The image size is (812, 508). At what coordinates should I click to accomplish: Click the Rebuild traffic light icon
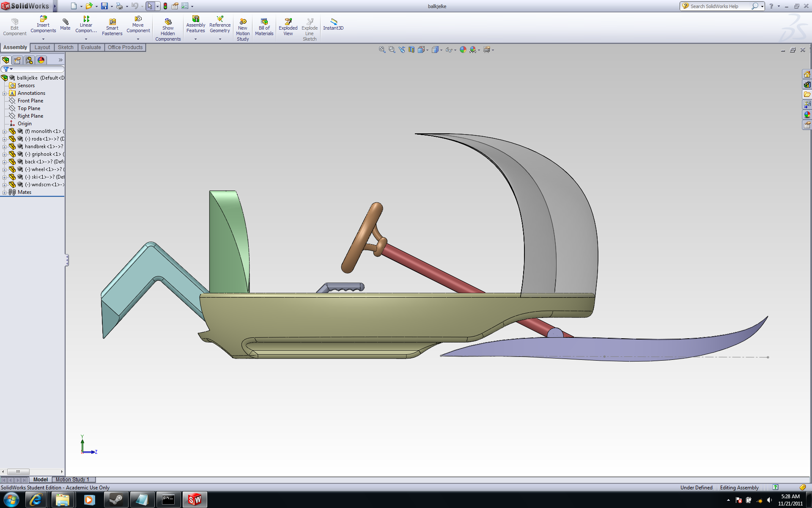coord(165,6)
